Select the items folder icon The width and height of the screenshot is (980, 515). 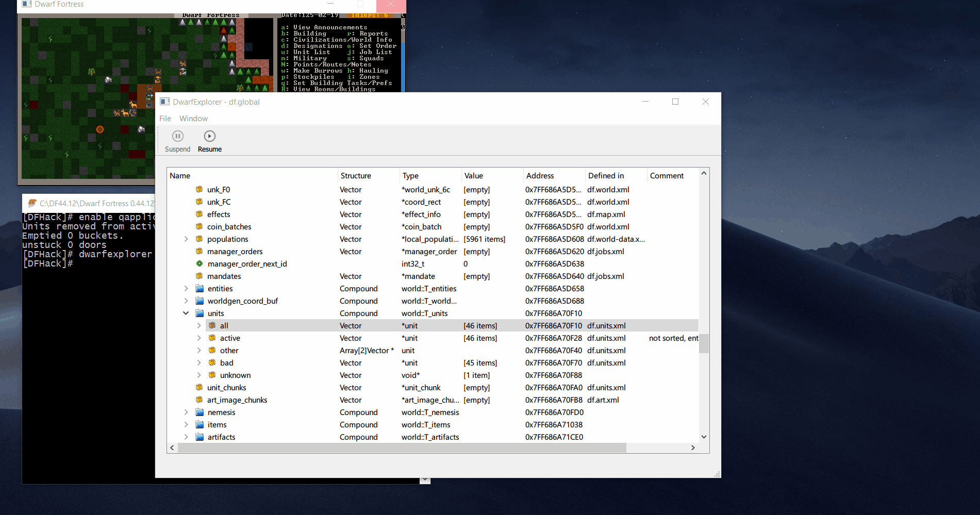click(x=200, y=425)
